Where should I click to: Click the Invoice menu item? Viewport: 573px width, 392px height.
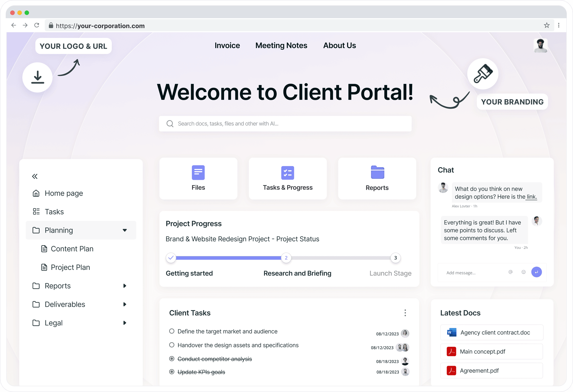[227, 45]
